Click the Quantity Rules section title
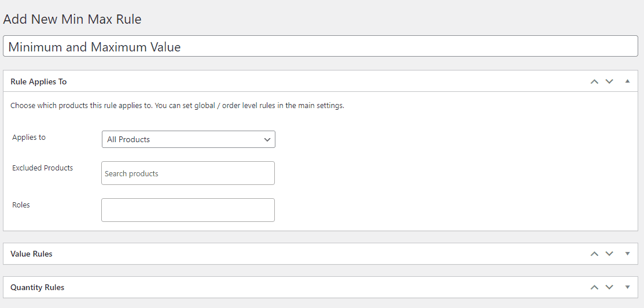 click(38, 288)
